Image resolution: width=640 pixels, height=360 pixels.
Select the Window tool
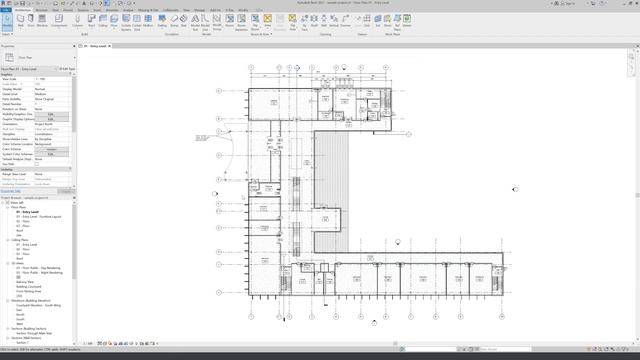[x=42, y=21]
